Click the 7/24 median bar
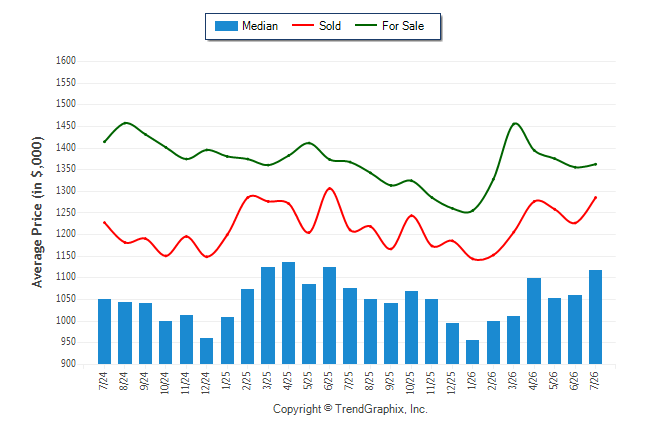646x434 pixels. coord(104,331)
